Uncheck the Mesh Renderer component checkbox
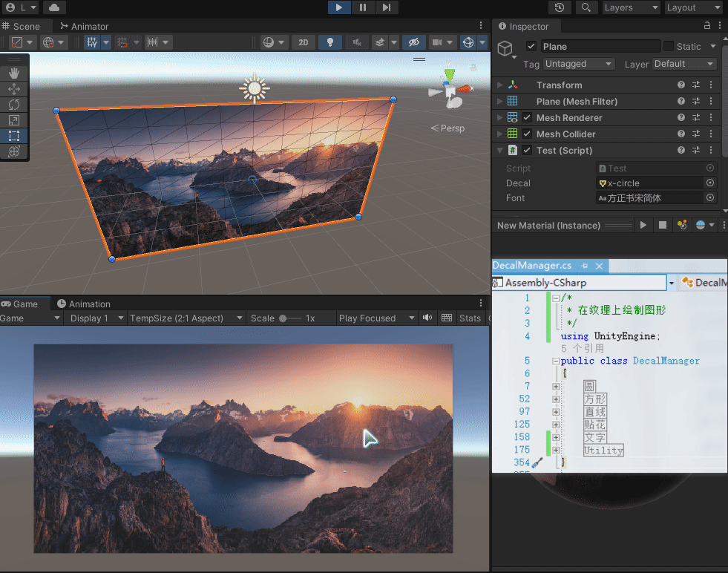This screenshot has height=573, width=728. coord(527,117)
